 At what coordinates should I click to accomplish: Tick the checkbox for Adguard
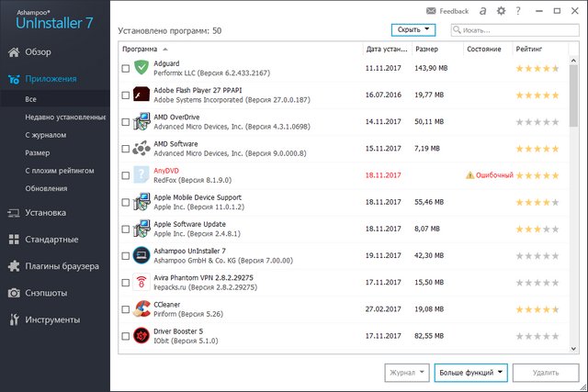pos(125,68)
